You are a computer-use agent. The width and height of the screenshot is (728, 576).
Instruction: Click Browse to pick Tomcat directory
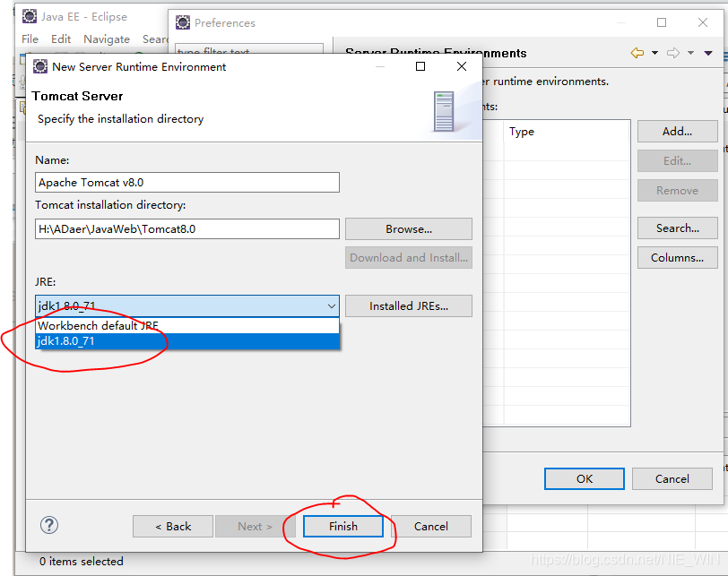tap(409, 229)
